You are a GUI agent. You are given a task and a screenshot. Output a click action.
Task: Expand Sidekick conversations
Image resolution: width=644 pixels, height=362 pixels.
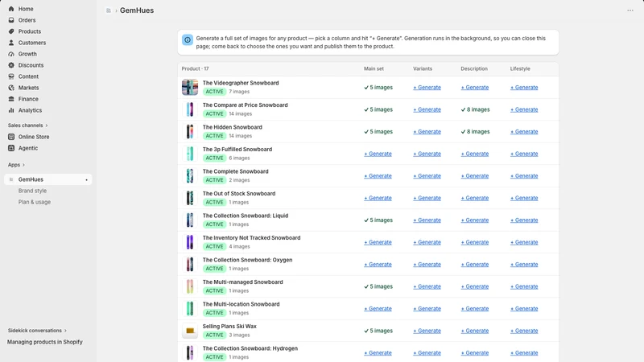tap(37, 331)
